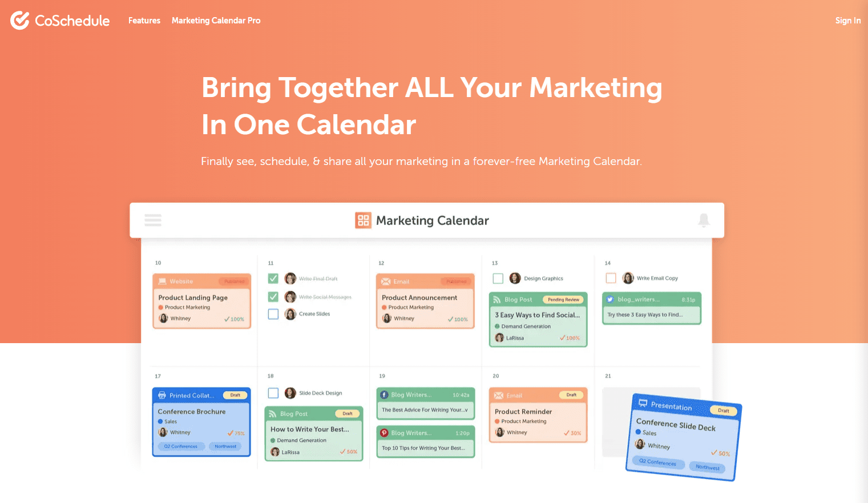
Task: Click avatar next to Slide Deck Design
Action: [290, 393]
